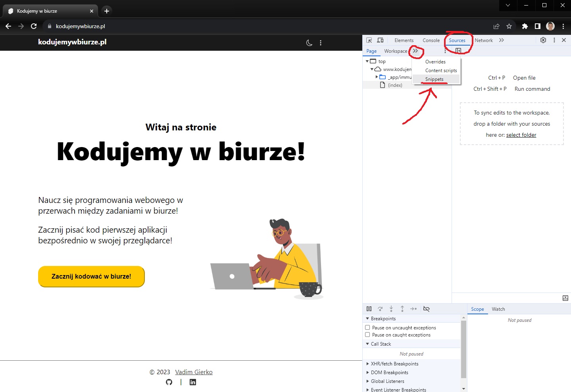Open the Vadim Gierko link
This screenshot has height=392, width=571.
[194, 372]
